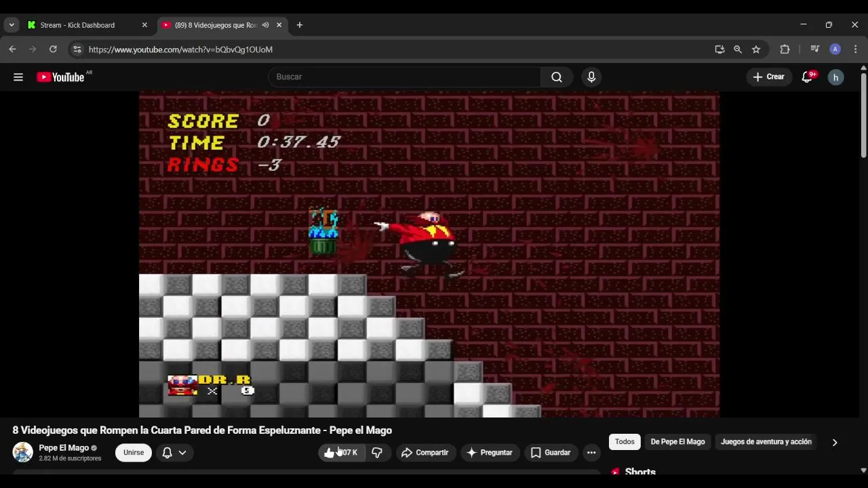Viewport: 868px width, 488px height.
Task: Close the YouTube video tab
Action: (x=279, y=25)
